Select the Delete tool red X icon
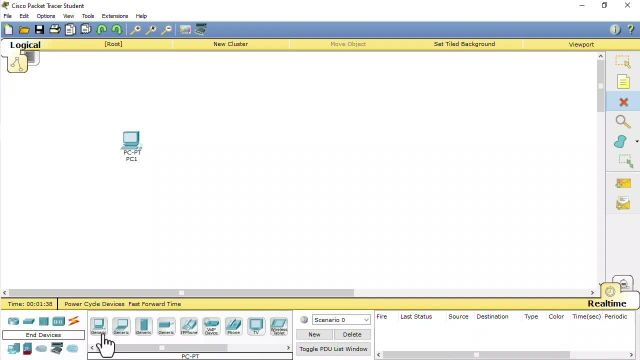Screen dimensions: 640x360 623,102
